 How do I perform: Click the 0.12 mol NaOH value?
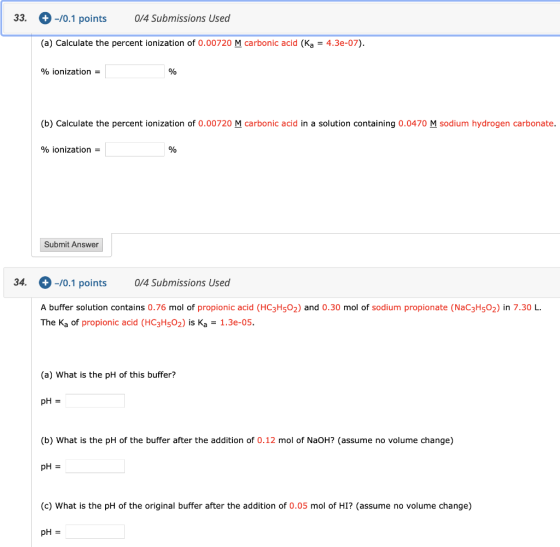point(266,440)
